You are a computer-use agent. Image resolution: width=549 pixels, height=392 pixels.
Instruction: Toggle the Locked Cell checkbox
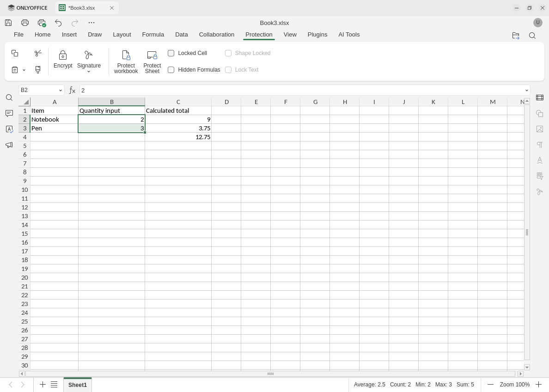point(171,53)
